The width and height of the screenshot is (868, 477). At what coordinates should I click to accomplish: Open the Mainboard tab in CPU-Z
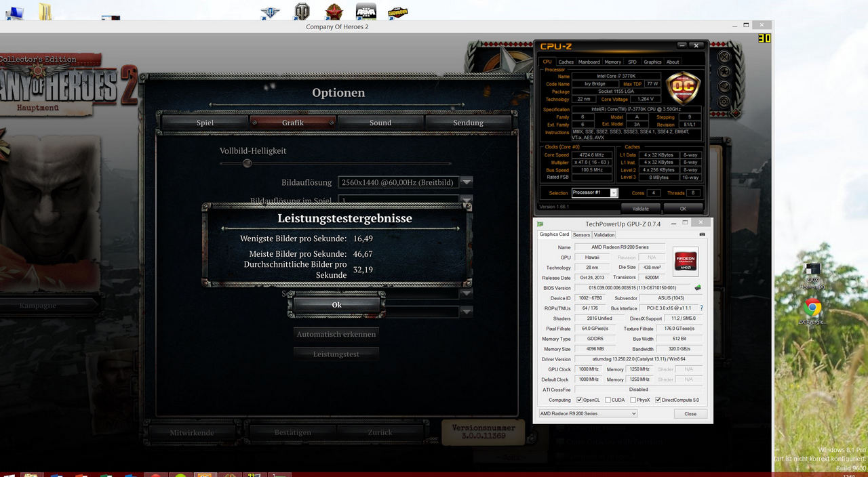coord(589,62)
